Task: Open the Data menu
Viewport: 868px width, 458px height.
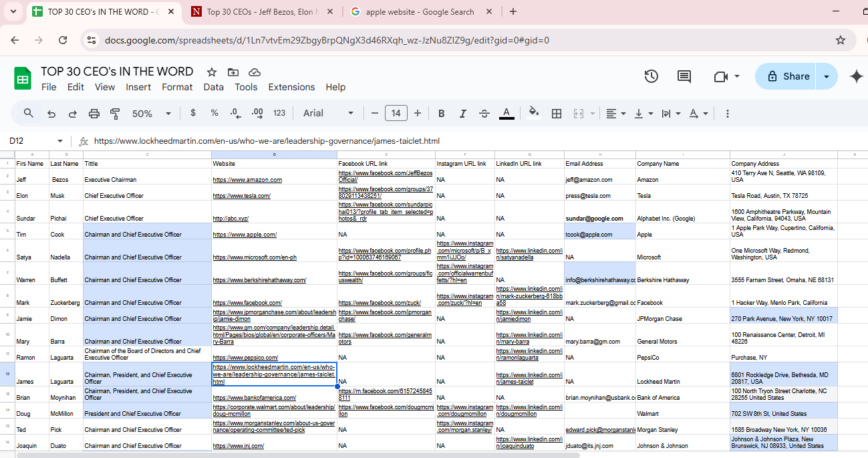Action: [214, 87]
